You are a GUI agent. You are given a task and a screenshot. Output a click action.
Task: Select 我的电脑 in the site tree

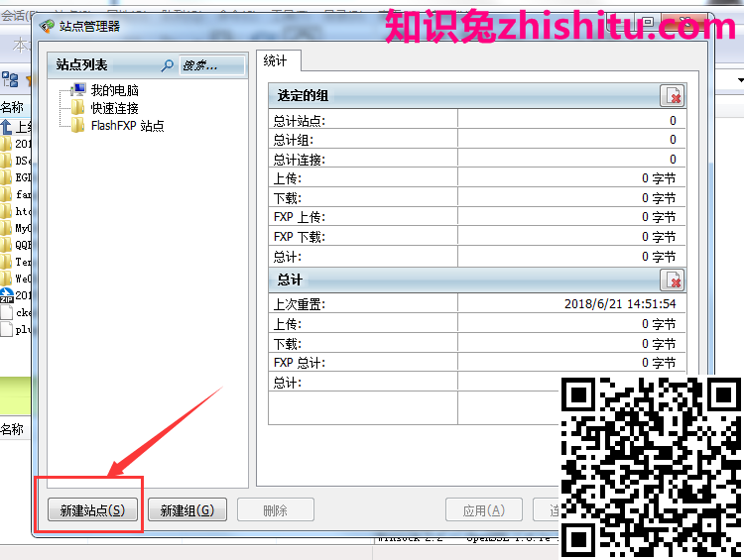click(x=115, y=90)
